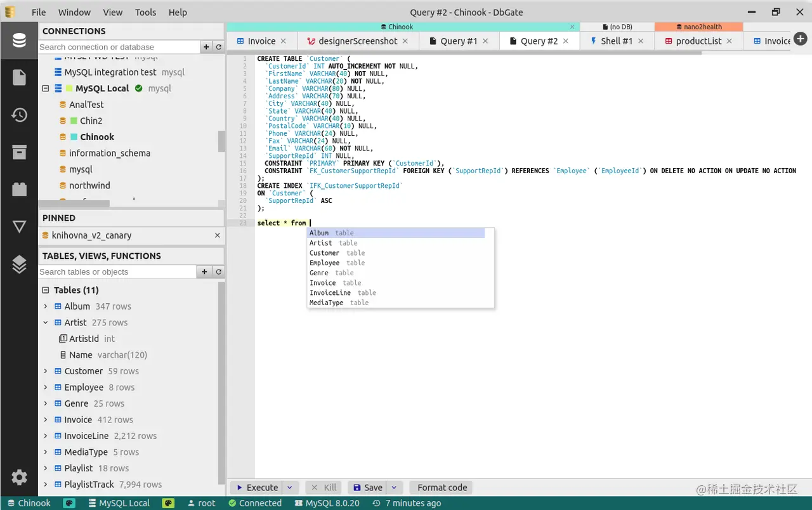Open the layers sidebar icon

pos(19,264)
